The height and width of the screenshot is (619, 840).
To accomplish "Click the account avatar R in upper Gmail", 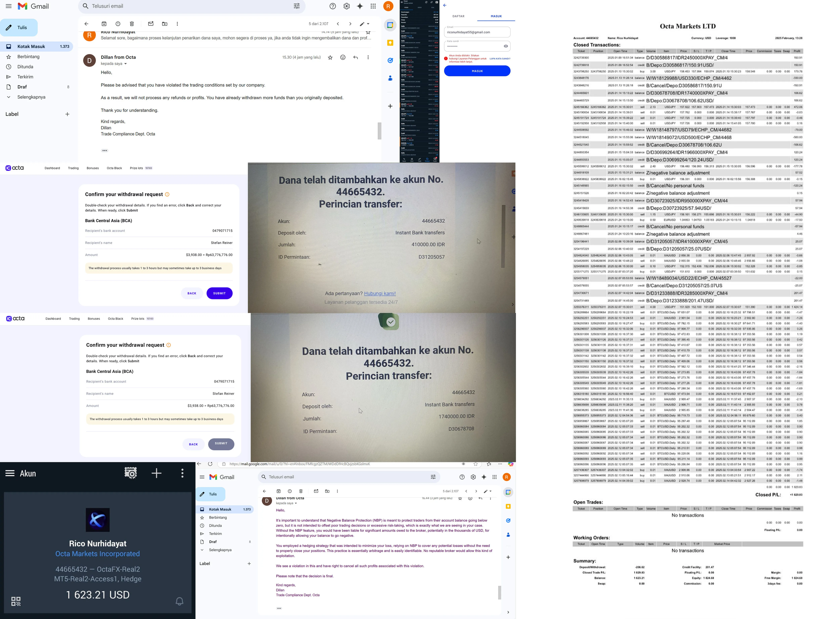I will (388, 6).
